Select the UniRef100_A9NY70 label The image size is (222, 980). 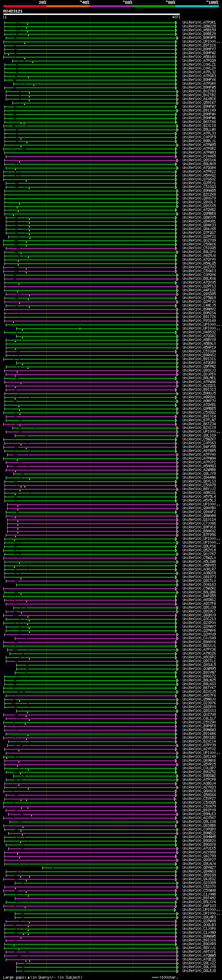click(x=199, y=401)
